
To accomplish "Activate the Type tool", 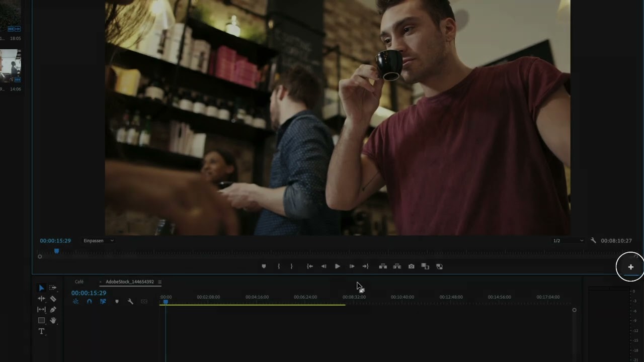I will click(x=41, y=331).
